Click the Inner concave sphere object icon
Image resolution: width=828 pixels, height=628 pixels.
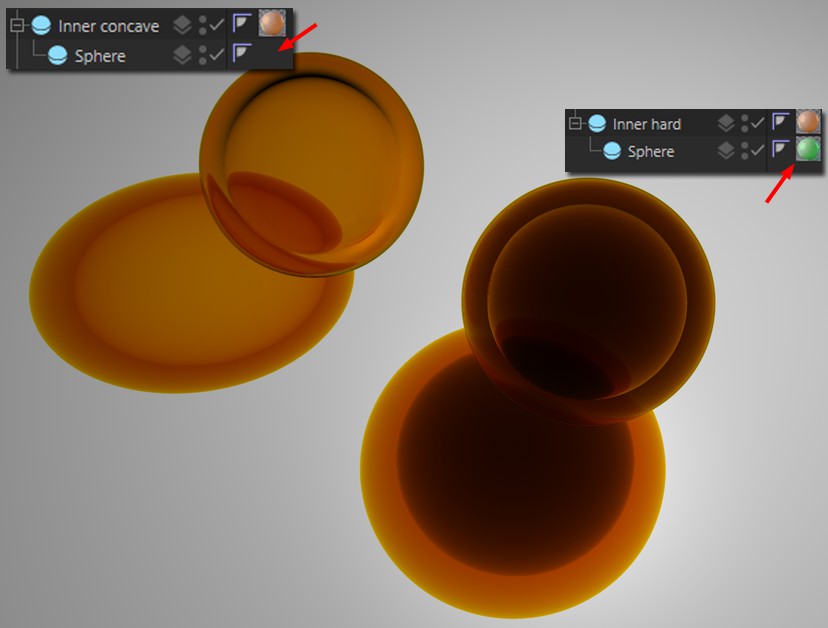(41, 26)
